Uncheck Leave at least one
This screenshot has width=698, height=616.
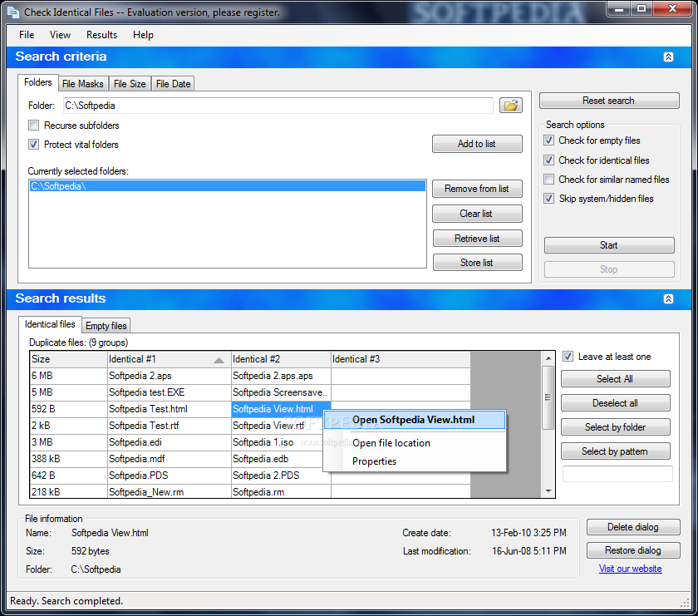[568, 357]
